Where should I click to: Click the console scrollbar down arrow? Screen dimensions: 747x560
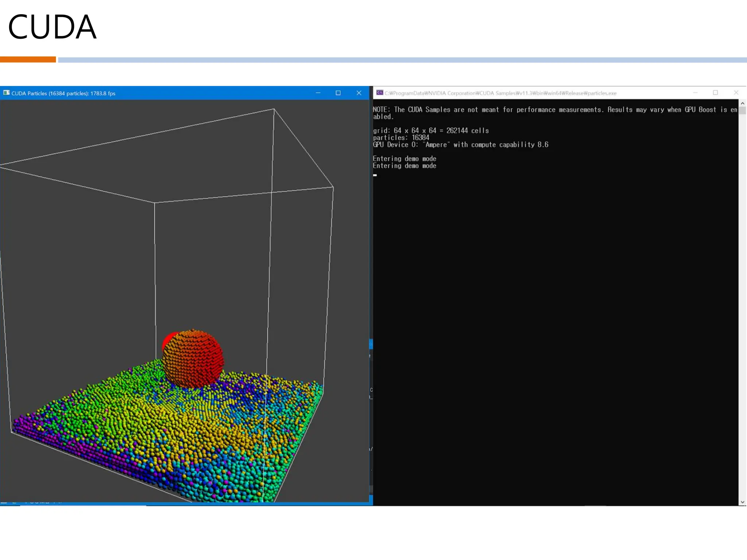(743, 502)
